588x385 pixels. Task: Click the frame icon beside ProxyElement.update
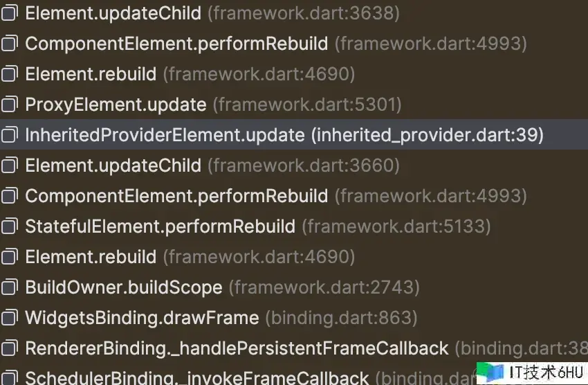pyautogui.click(x=9, y=105)
